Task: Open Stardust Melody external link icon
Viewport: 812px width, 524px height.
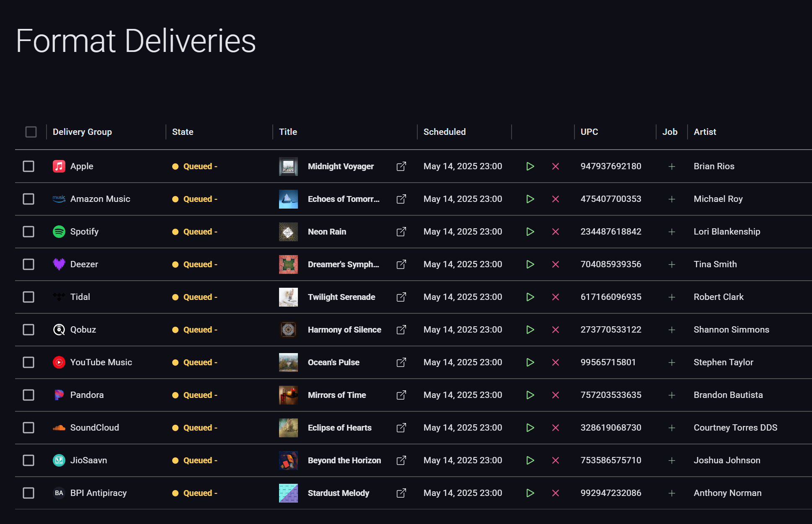Action: [x=401, y=493]
